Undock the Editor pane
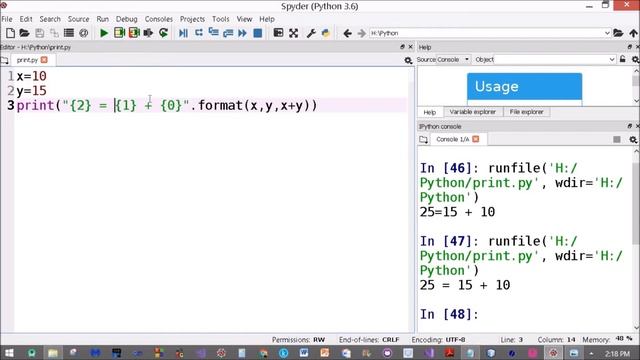Image resolution: width=640 pixels, height=360 pixels. click(x=402, y=47)
